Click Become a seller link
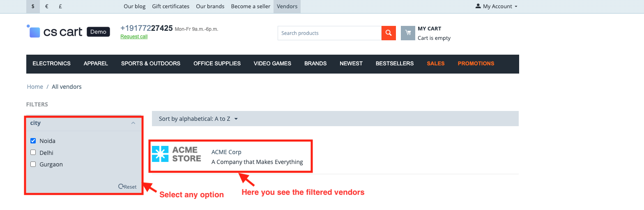 click(x=251, y=6)
